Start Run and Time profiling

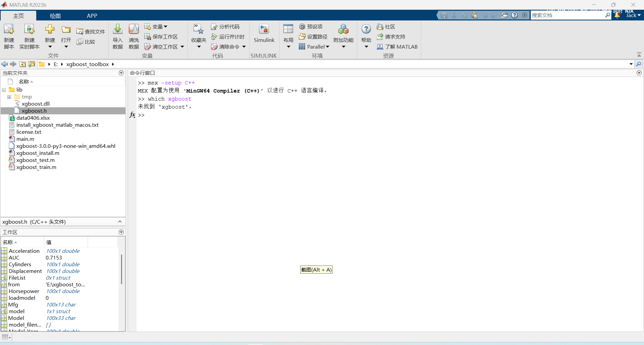pos(228,37)
